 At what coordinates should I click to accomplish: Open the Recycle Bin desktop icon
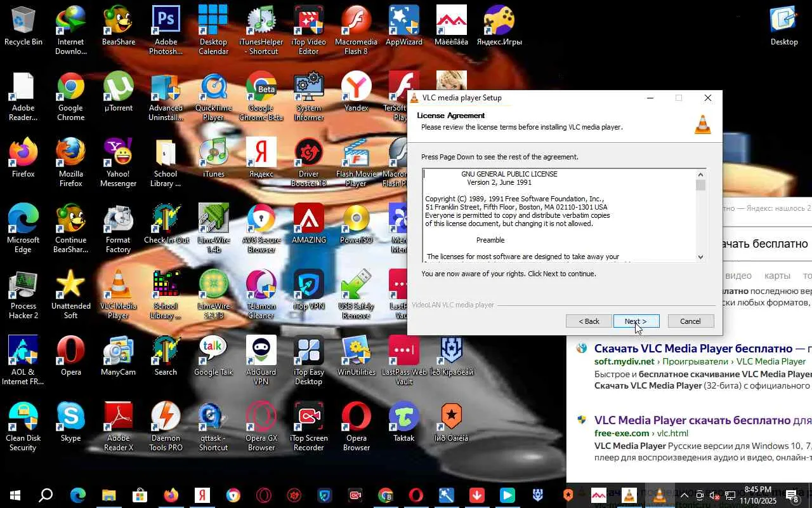click(x=23, y=26)
